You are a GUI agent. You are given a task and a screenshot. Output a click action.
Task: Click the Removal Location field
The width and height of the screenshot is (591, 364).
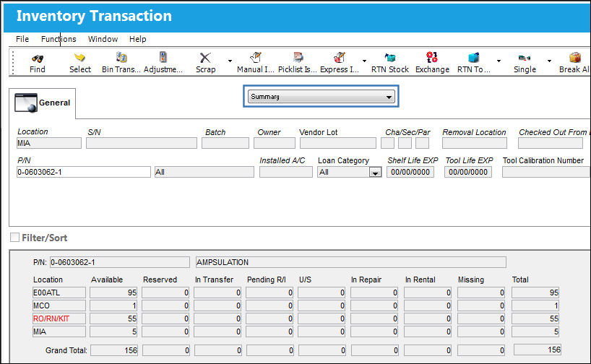pyautogui.click(x=475, y=143)
